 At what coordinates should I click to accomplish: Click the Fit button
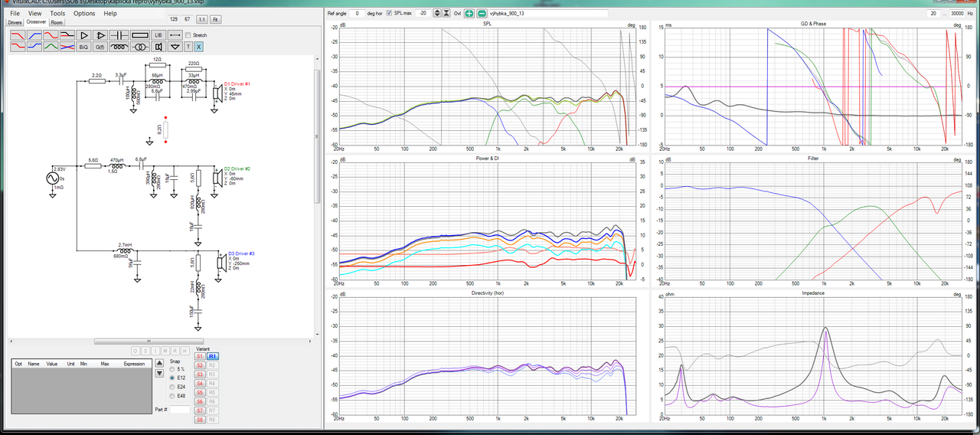click(x=215, y=19)
